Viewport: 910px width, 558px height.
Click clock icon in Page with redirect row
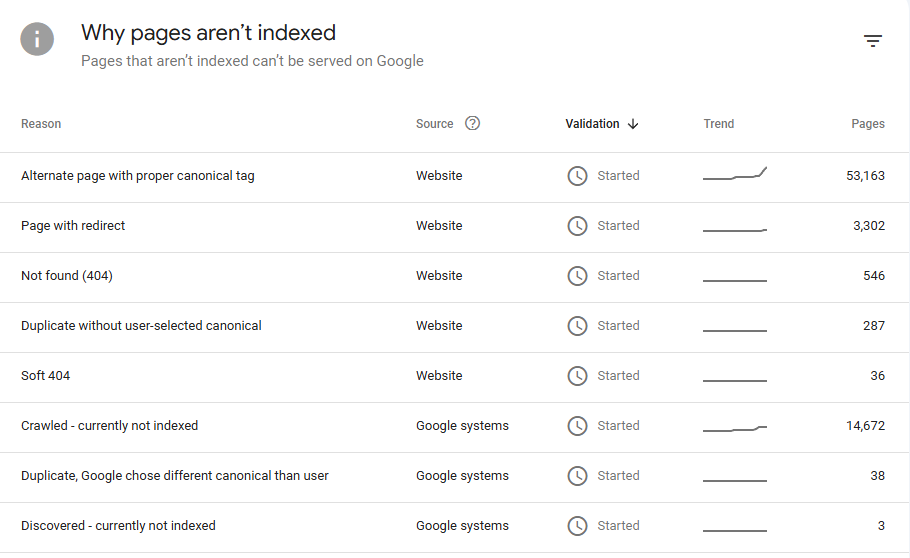click(x=577, y=226)
